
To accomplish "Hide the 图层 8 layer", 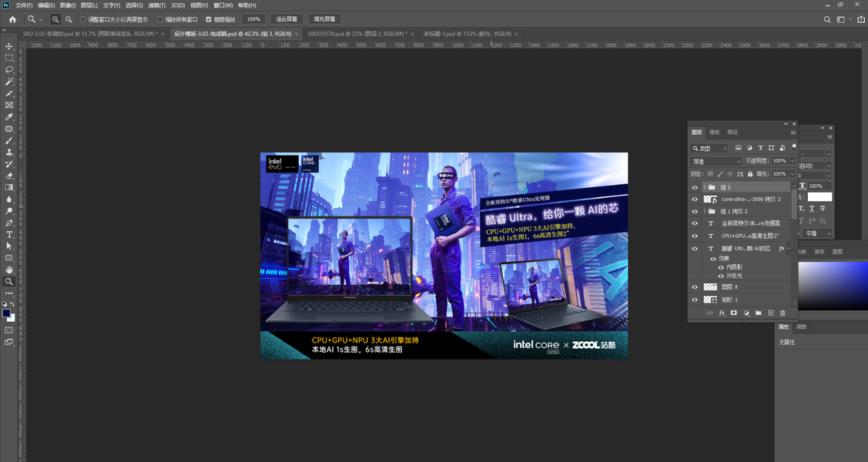I will coord(695,287).
